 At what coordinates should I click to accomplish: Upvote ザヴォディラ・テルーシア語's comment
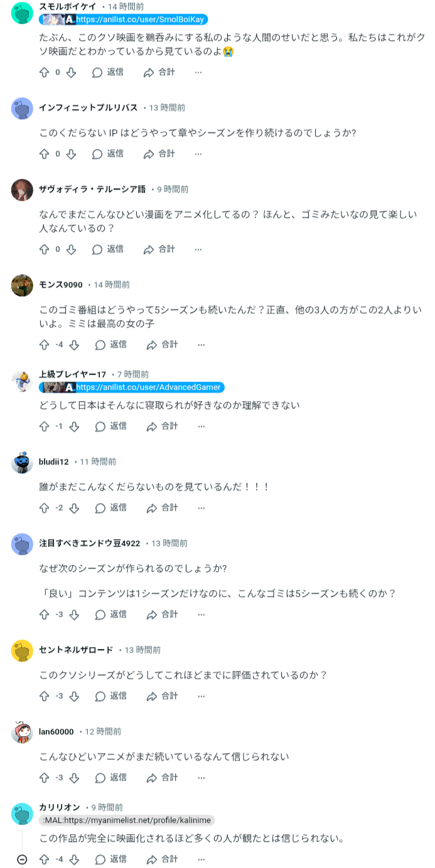44,249
